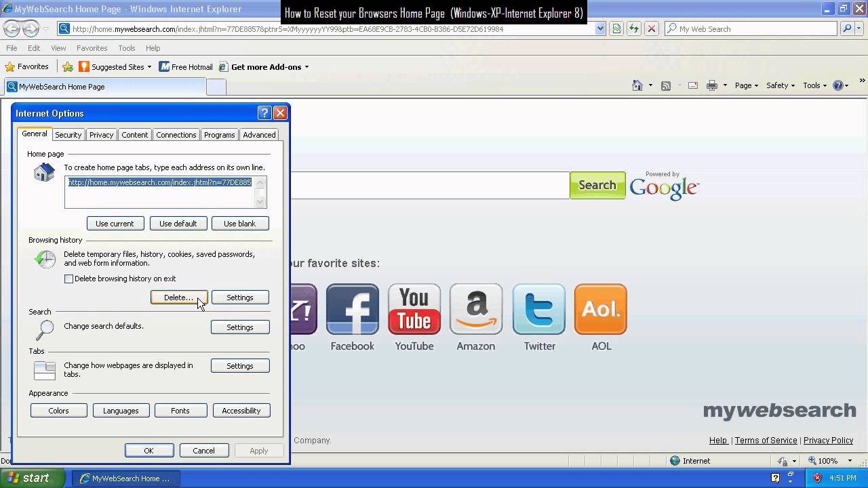Click the browser Back arrow button
This screenshot has width=868, height=488.
tap(12, 28)
